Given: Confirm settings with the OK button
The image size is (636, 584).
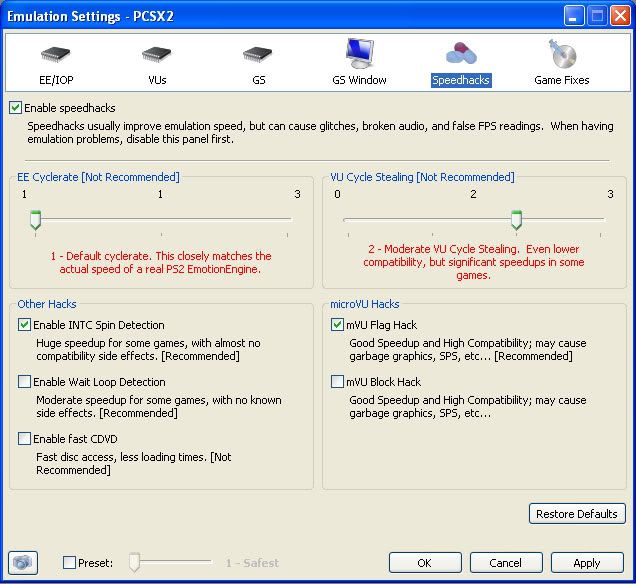Looking at the screenshot, I should point(425,563).
